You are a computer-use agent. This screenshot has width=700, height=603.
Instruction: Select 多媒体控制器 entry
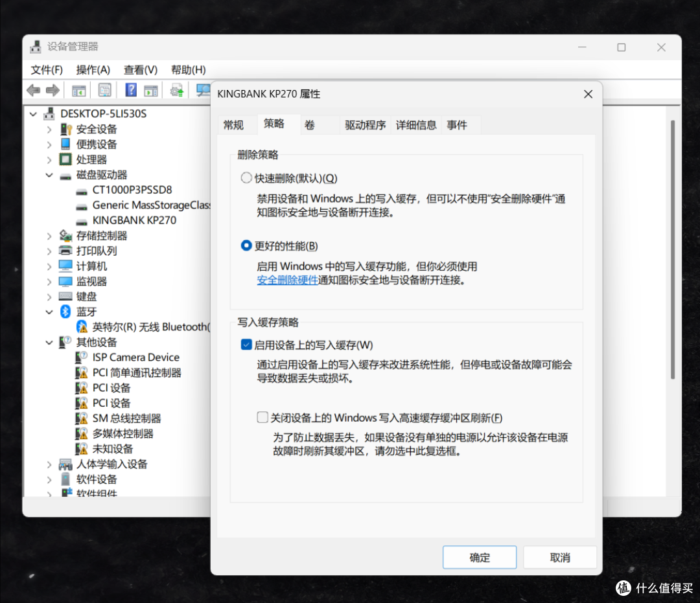122,433
